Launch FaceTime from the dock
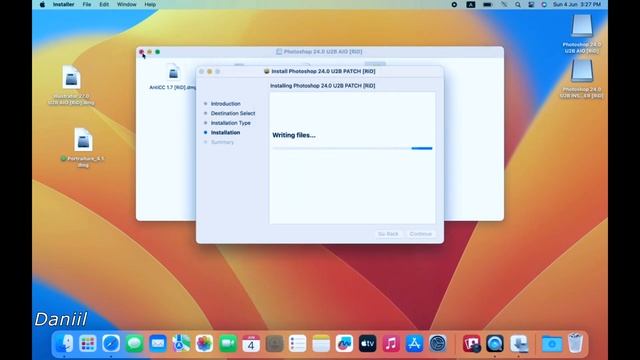Viewport: 640px width, 360px height. click(228, 343)
